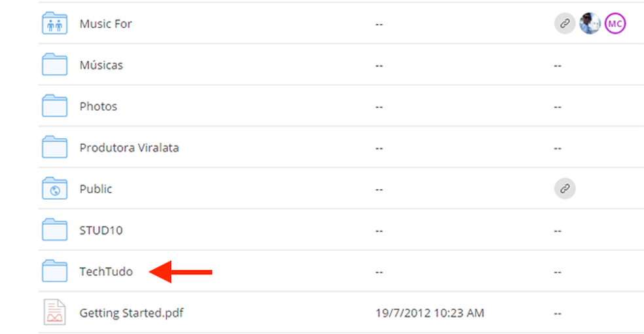This screenshot has width=644, height=334.
Task: Click the MC member avatar badge
Action: [615, 24]
